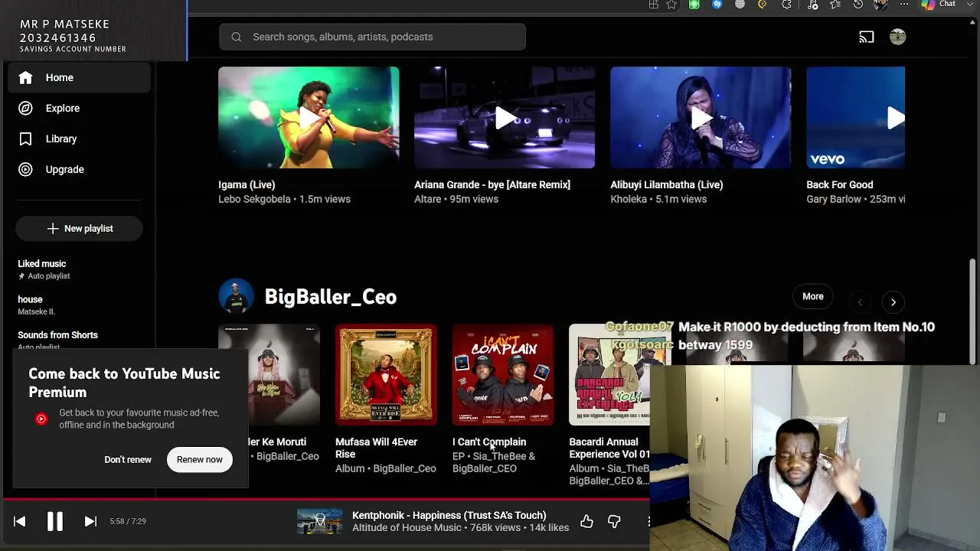Cast to a device
The image size is (980, 551).
(866, 37)
